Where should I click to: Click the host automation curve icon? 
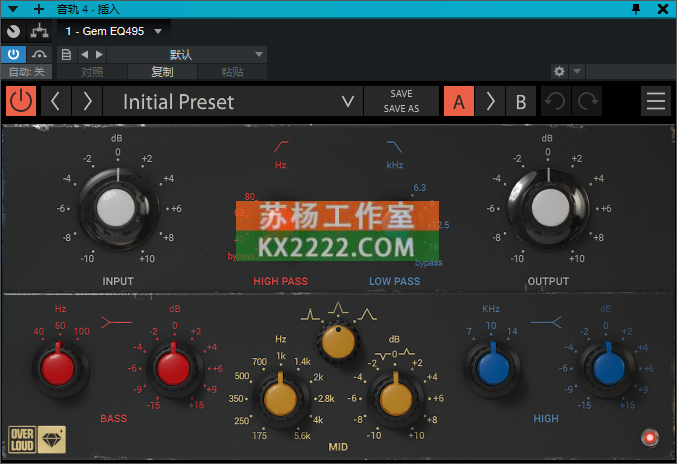[x=39, y=54]
